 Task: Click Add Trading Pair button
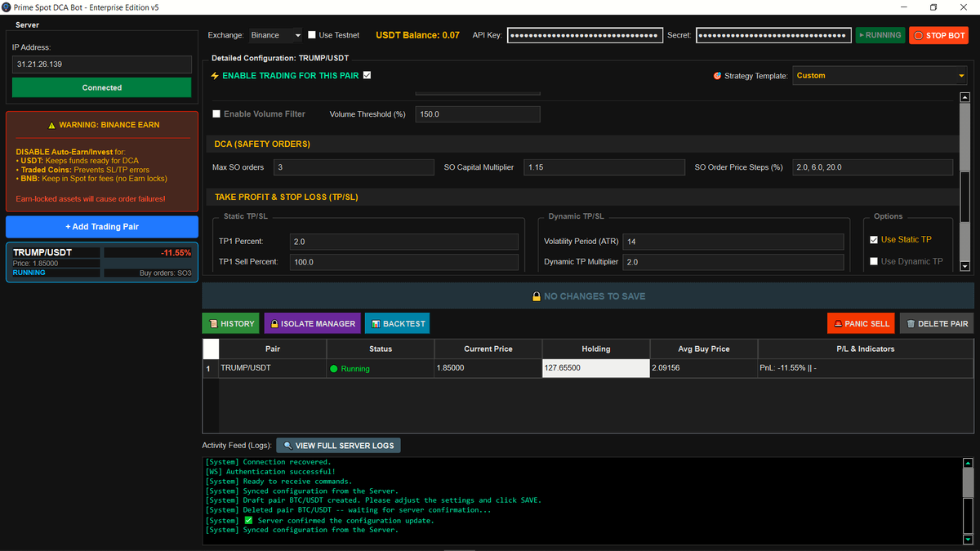(102, 226)
